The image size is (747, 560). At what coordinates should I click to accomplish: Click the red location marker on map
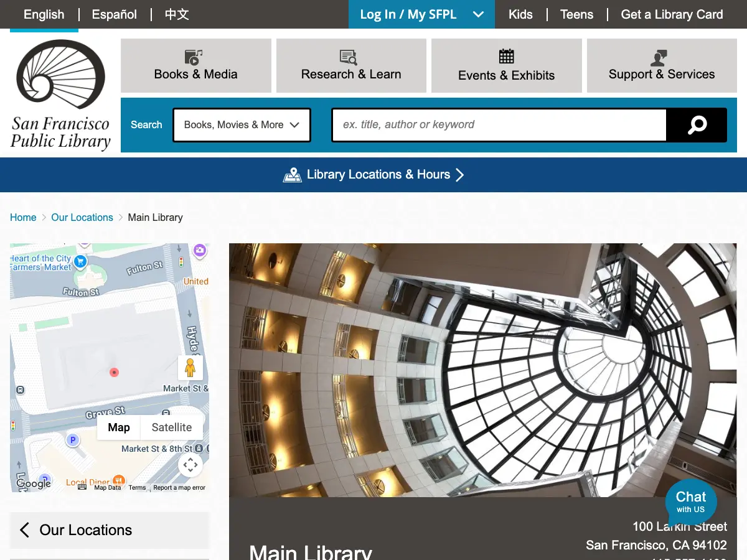(114, 372)
